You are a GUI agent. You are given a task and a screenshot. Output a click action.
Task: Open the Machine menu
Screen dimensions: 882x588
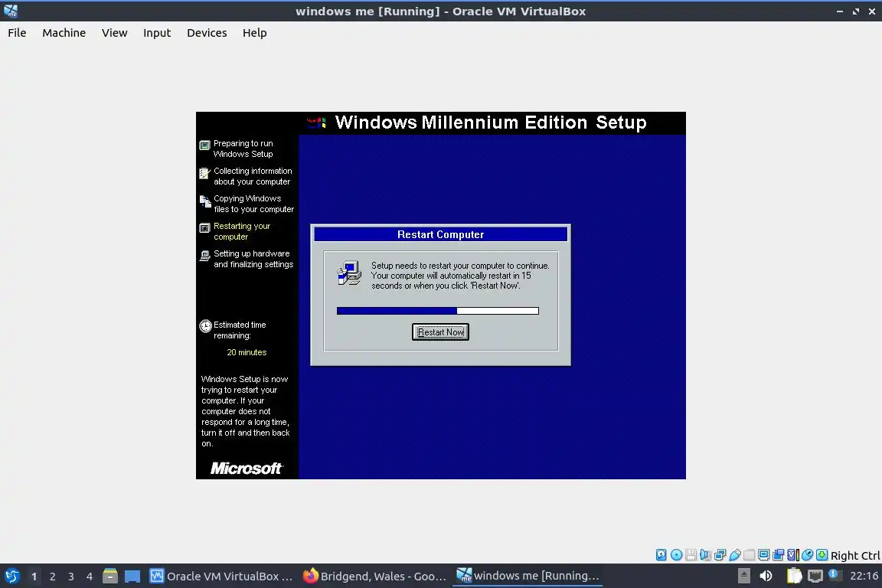(64, 33)
